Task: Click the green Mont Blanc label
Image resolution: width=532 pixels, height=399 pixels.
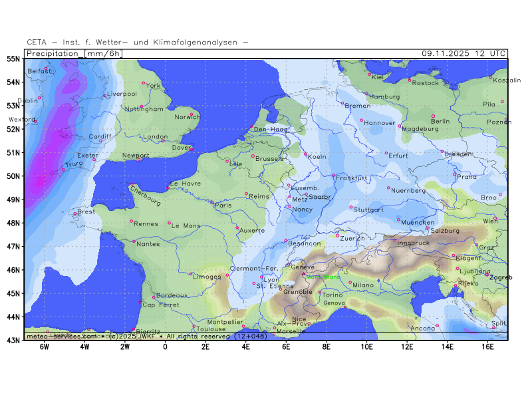Action: tap(322, 277)
